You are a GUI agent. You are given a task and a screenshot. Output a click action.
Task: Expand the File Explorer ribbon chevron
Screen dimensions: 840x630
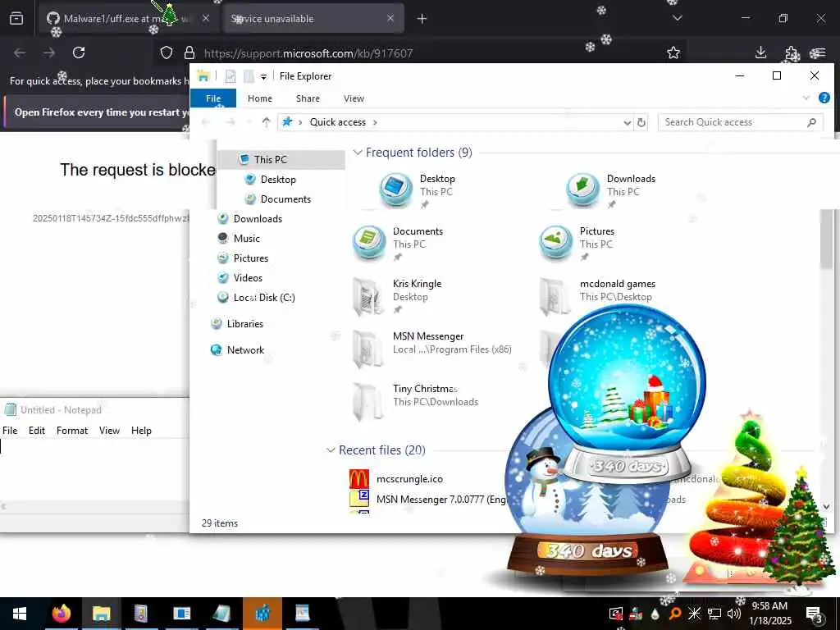806,98
